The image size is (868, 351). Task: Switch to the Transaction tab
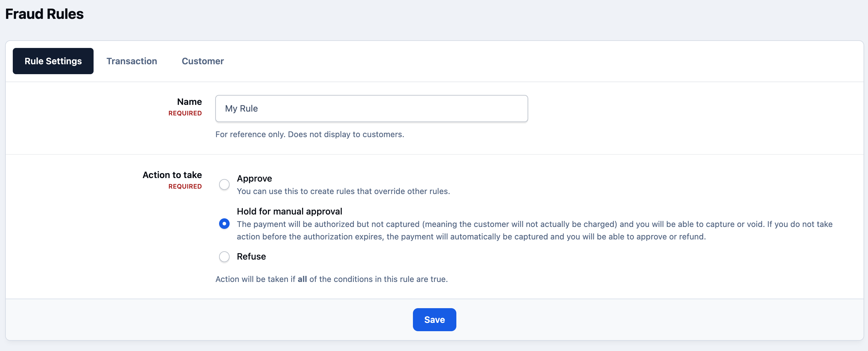[132, 61]
